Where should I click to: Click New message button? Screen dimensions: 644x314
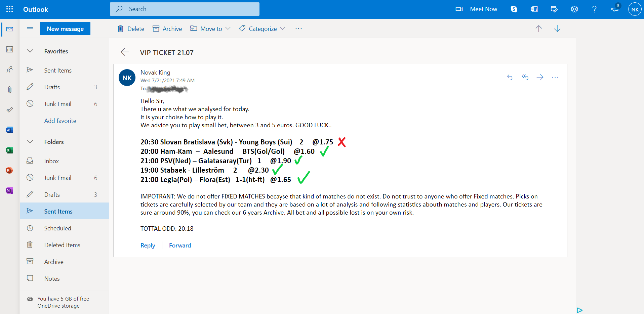click(x=65, y=29)
